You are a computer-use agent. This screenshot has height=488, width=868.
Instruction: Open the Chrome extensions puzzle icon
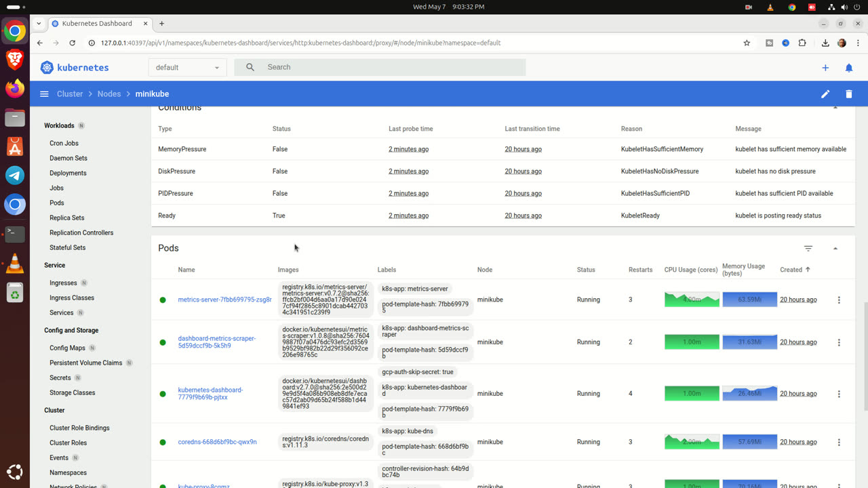(802, 43)
